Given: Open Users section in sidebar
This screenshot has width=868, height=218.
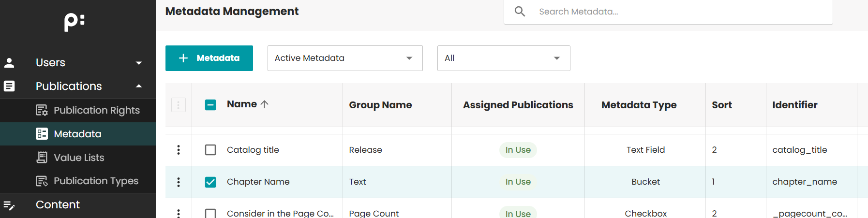Looking at the screenshot, I should tap(78, 63).
